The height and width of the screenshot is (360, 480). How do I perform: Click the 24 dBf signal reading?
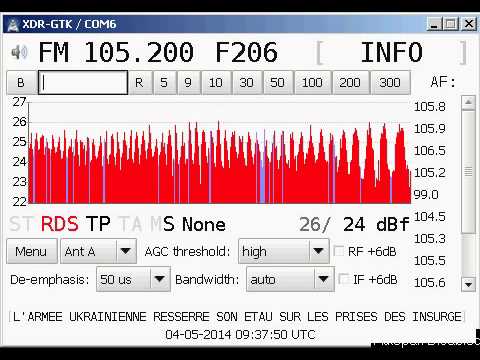point(376,224)
